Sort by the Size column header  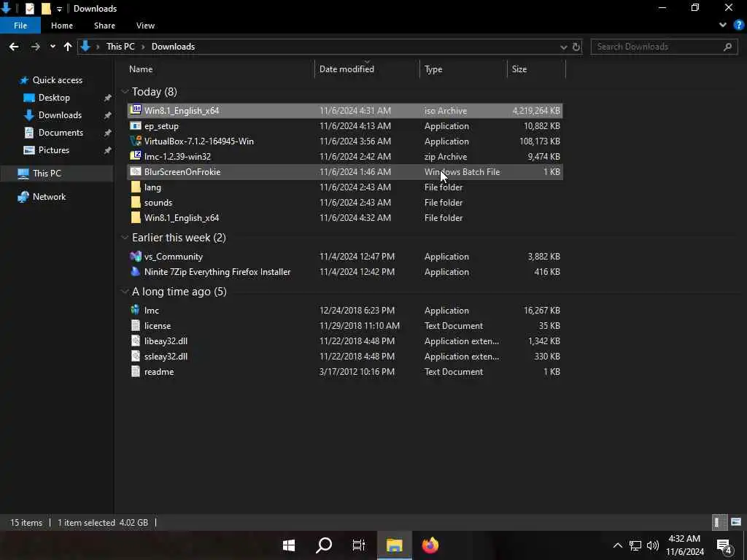536,69
